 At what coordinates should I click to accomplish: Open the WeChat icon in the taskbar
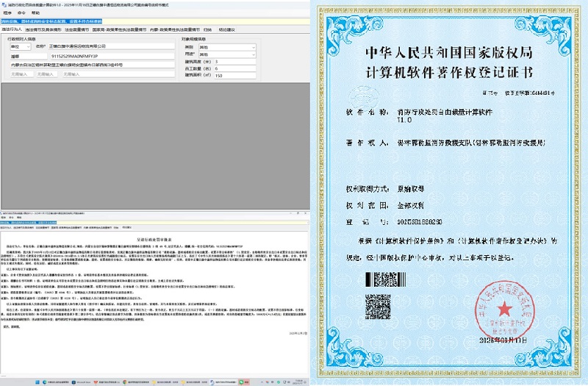242,382
